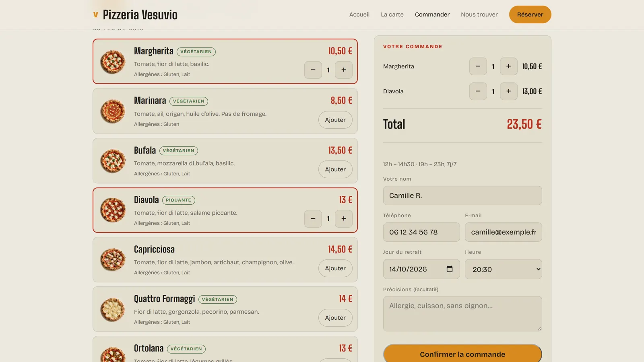Viewport: 644px width, 362px height.
Task: Click the Total amount 23,50 €
Action: click(524, 124)
